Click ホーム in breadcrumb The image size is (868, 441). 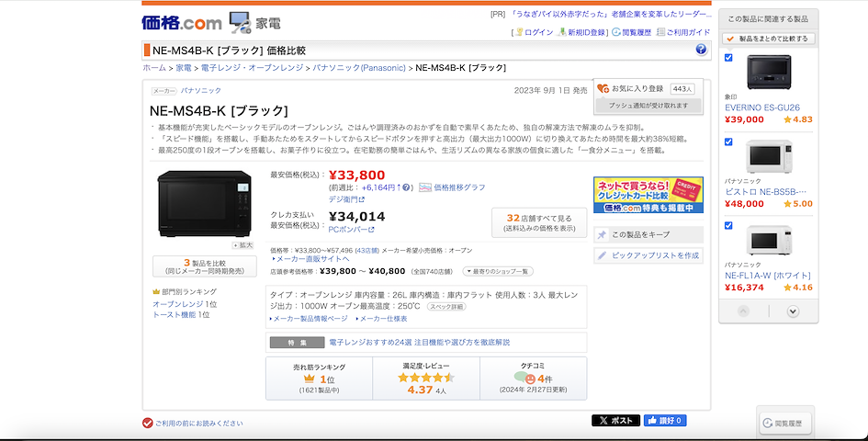point(154,68)
